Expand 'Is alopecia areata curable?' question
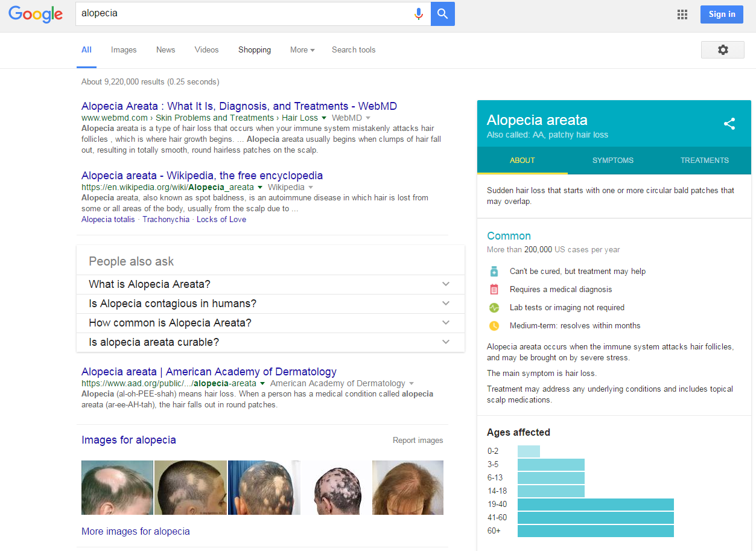Image resolution: width=756 pixels, height=551 pixels. (270, 342)
